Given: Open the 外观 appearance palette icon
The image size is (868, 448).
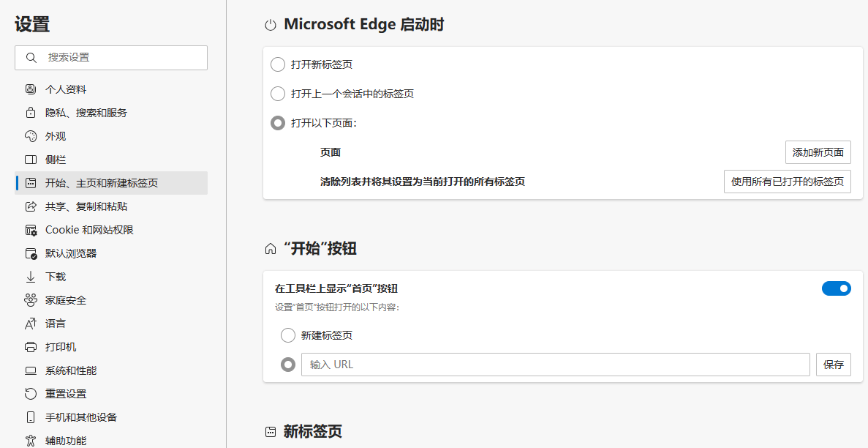Looking at the screenshot, I should [31, 136].
